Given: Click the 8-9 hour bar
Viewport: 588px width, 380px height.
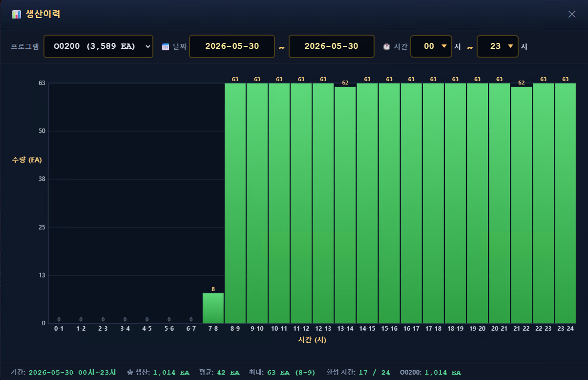Looking at the screenshot, I should coord(235,203).
